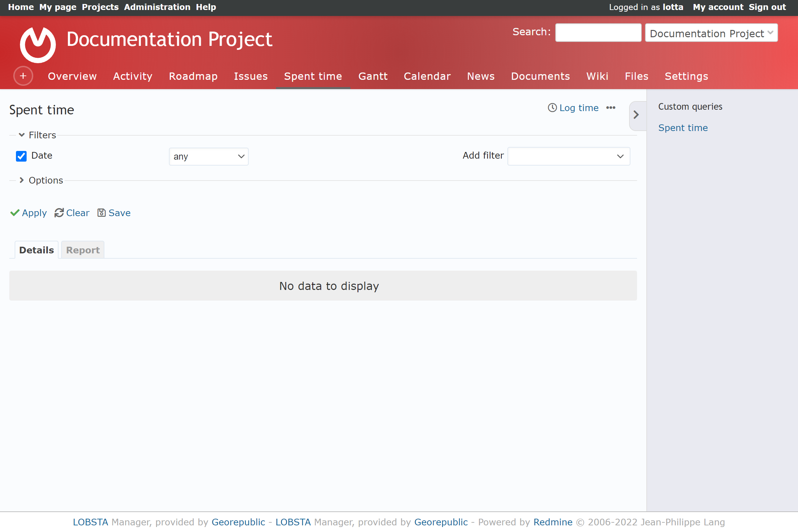Open the Files project tab
Image resolution: width=798 pixels, height=532 pixels.
coord(636,76)
